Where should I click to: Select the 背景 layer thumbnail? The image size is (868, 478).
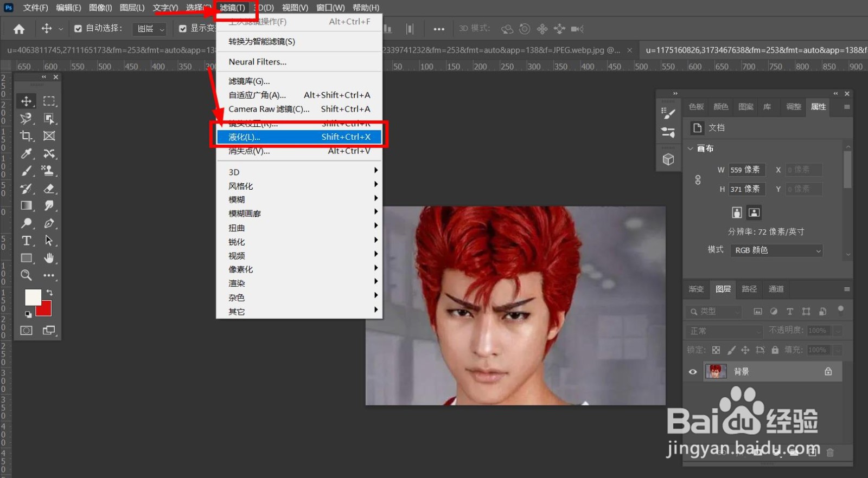(716, 372)
